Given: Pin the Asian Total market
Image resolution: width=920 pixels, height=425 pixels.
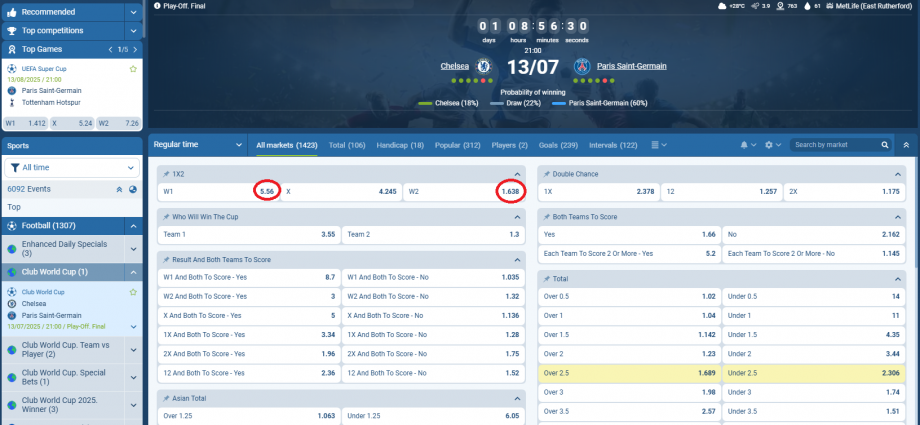Looking at the screenshot, I should [166, 398].
